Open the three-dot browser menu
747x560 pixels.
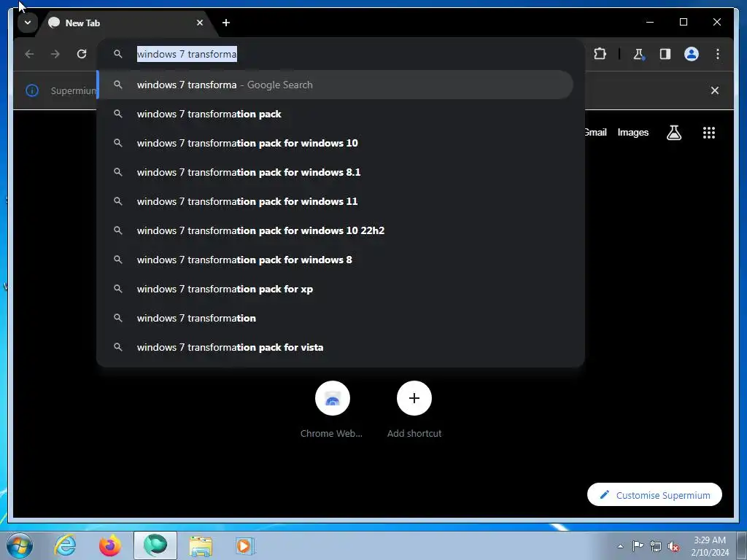(718, 54)
